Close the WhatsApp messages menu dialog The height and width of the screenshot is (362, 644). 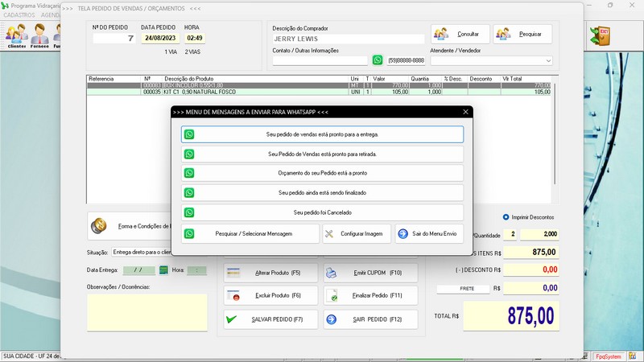coord(465,112)
